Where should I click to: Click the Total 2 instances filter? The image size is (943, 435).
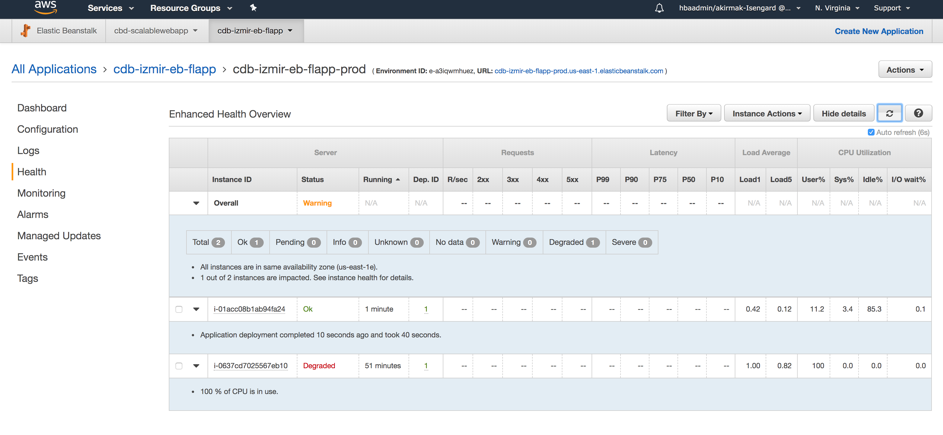(x=208, y=242)
